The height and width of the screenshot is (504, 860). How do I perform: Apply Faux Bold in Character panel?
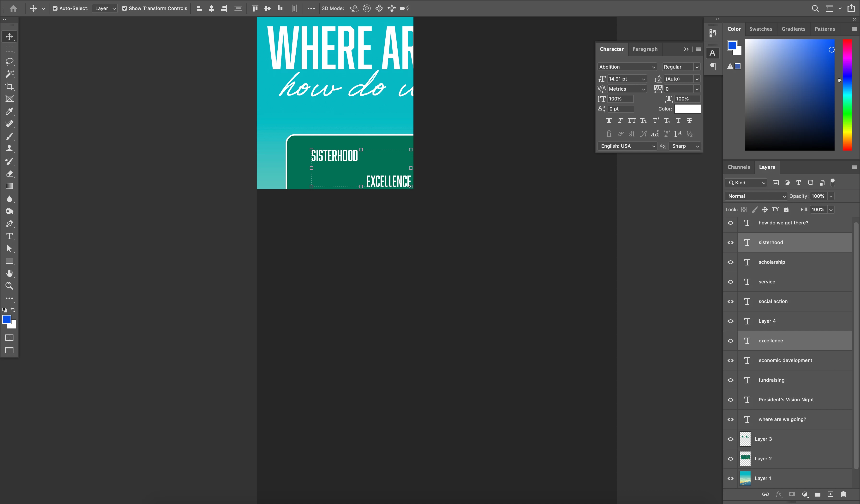[609, 120]
